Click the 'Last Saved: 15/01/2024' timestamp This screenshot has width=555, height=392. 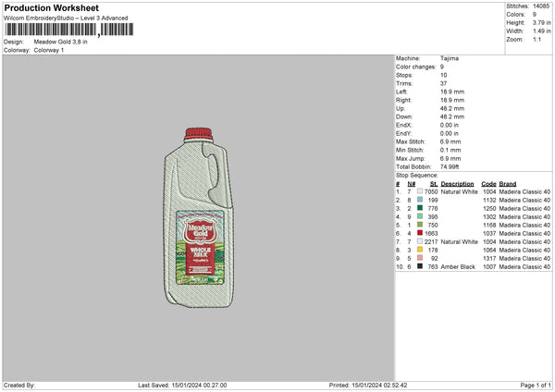click(x=182, y=386)
